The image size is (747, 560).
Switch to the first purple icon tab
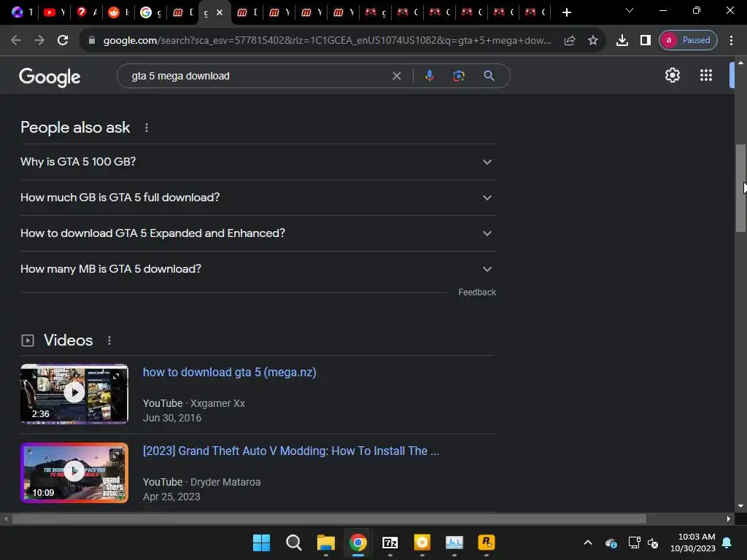point(22,12)
